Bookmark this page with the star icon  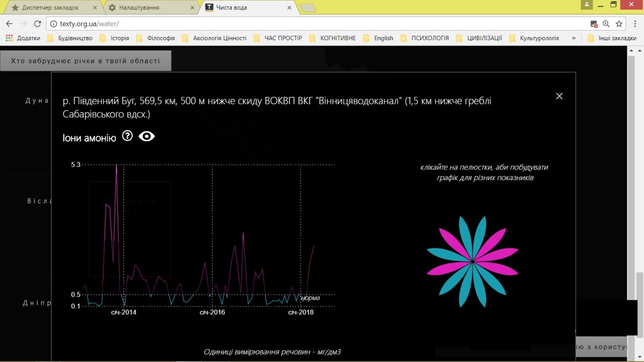pyautogui.click(x=619, y=24)
